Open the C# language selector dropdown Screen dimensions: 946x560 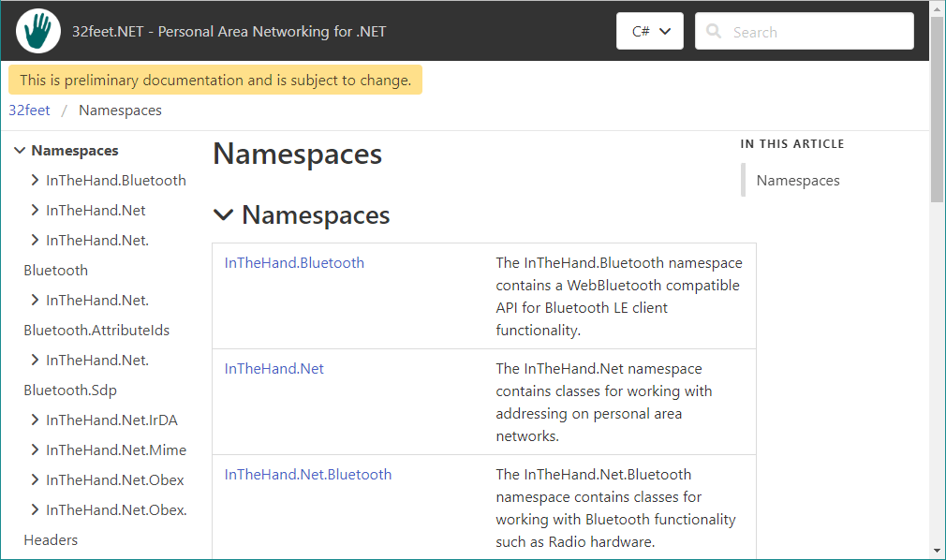pos(649,31)
